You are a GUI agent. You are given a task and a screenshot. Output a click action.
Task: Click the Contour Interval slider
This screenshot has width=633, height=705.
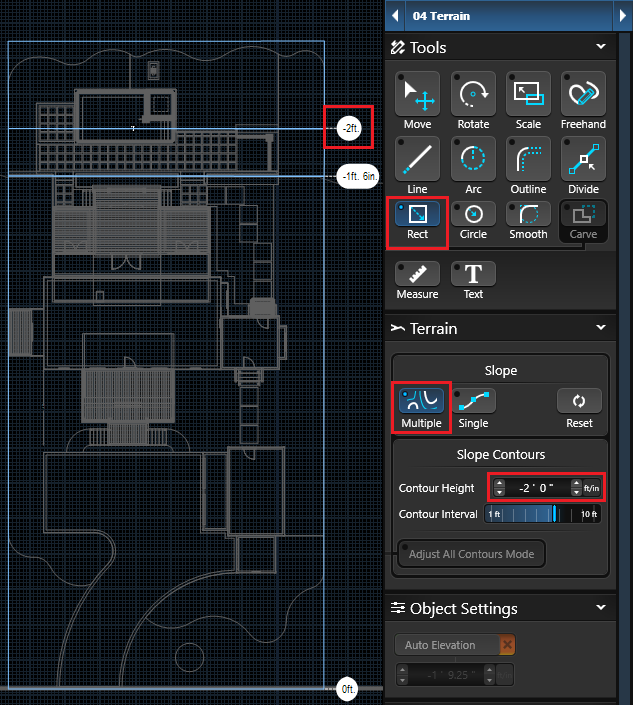(x=541, y=514)
